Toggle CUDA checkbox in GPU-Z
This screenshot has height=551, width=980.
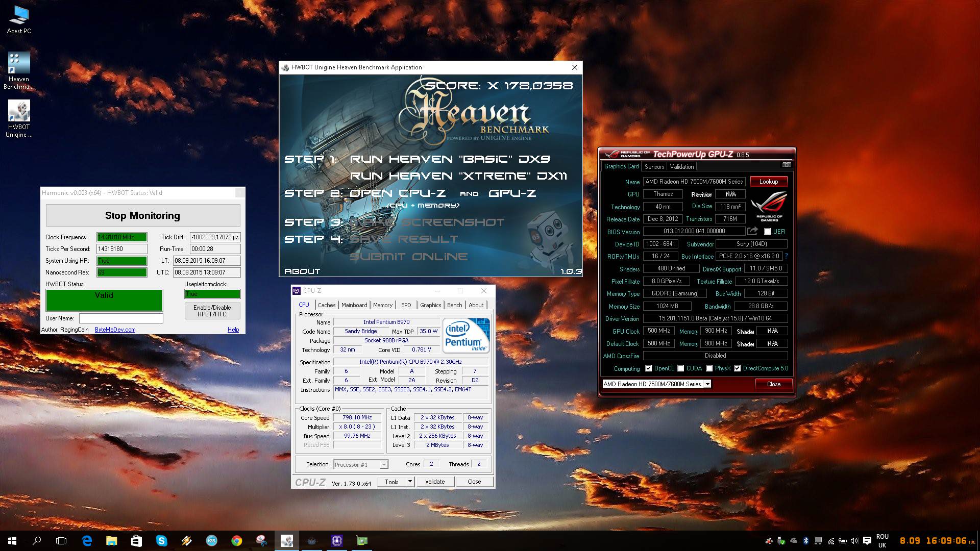pos(680,368)
